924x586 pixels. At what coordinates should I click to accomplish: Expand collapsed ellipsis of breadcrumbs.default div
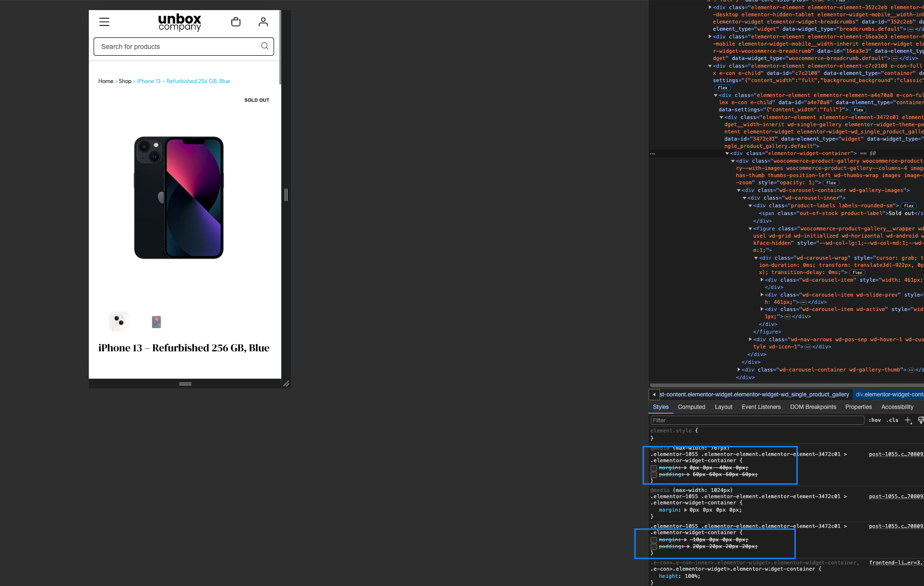pyautogui.click(x=910, y=29)
